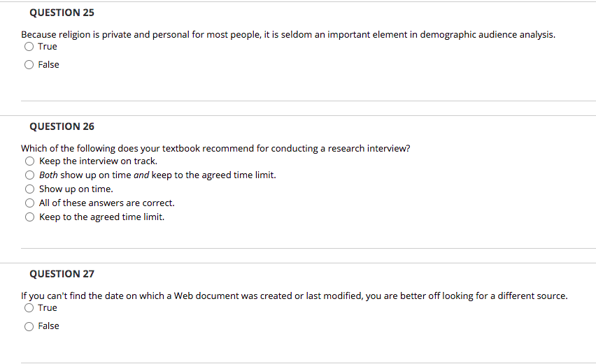596x364 pixels.
Task: Click 'All of these answers are correct.' label text
Action: click(x=107, y=203)
